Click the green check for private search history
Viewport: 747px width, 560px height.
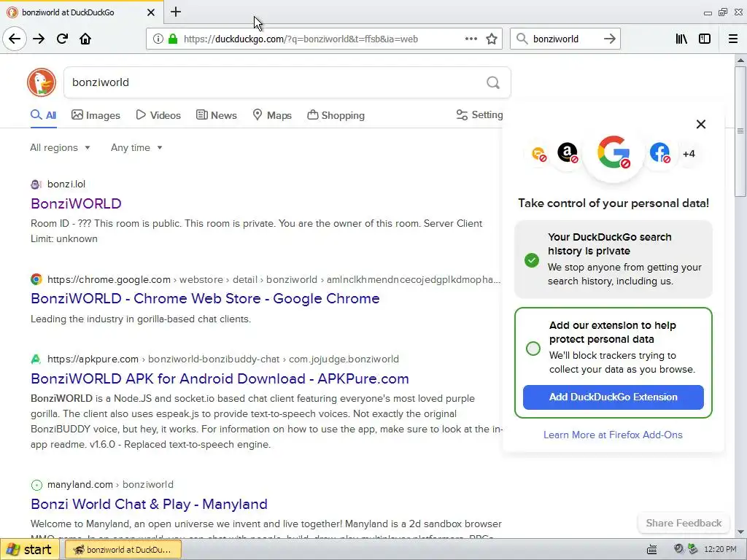532,260
